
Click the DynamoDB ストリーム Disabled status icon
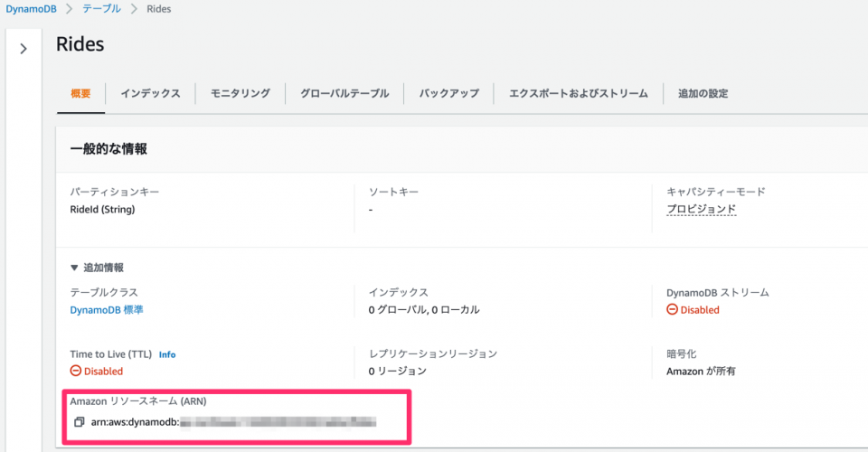click(672, 309)
